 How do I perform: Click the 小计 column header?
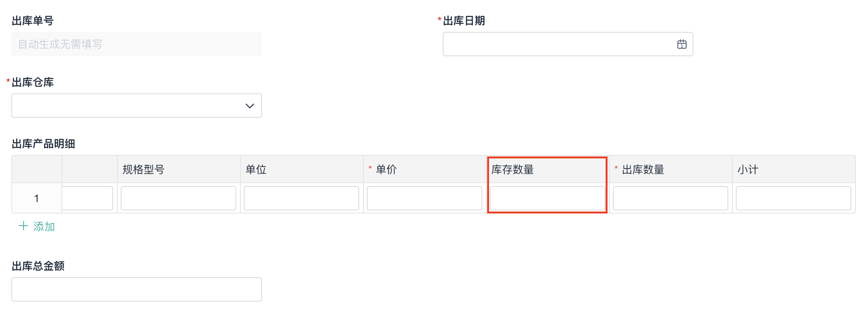[748, 169]
